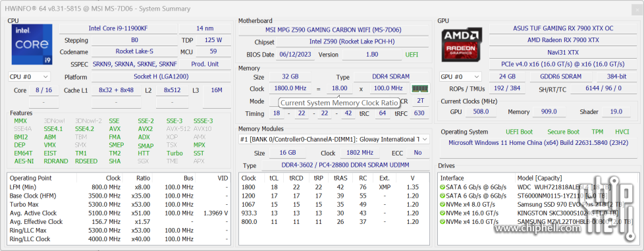
Task: Click the DDR4-3602 / PC4-28800 module type
Action: [x=346, y=165]
